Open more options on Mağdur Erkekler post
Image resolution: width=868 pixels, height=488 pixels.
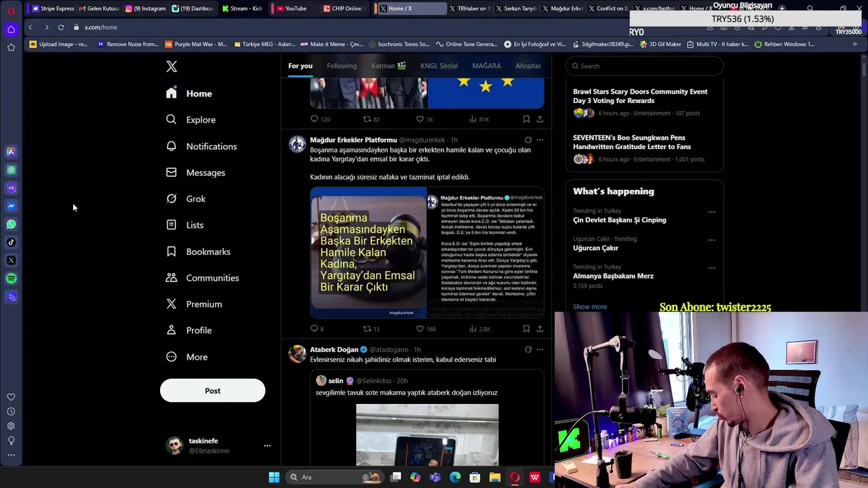coord(540,140)
